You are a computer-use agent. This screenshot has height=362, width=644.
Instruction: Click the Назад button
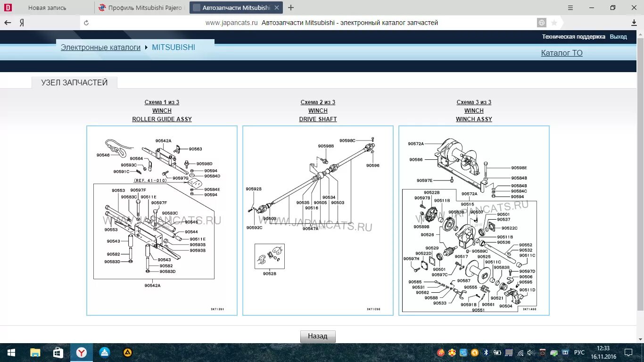(x=318, y=336)
